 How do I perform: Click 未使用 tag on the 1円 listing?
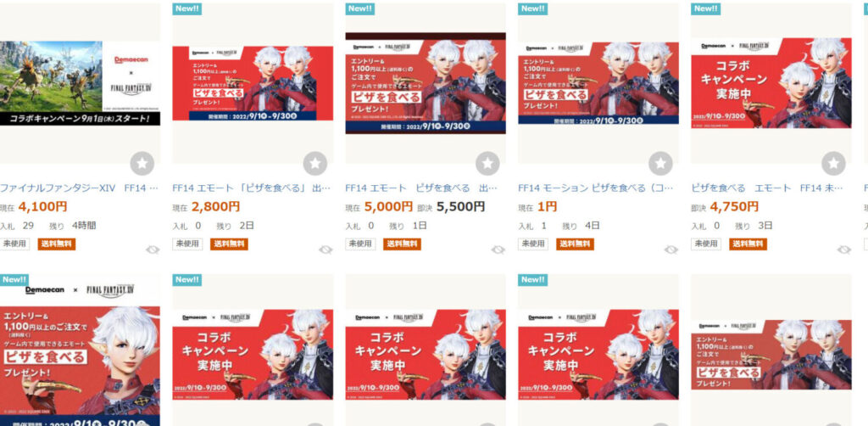point(533,244)
